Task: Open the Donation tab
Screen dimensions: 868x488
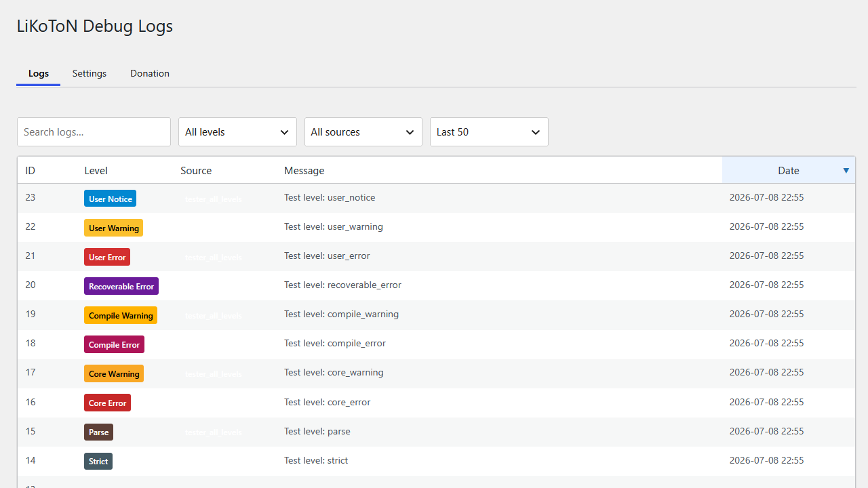Action: click(150, 73)
